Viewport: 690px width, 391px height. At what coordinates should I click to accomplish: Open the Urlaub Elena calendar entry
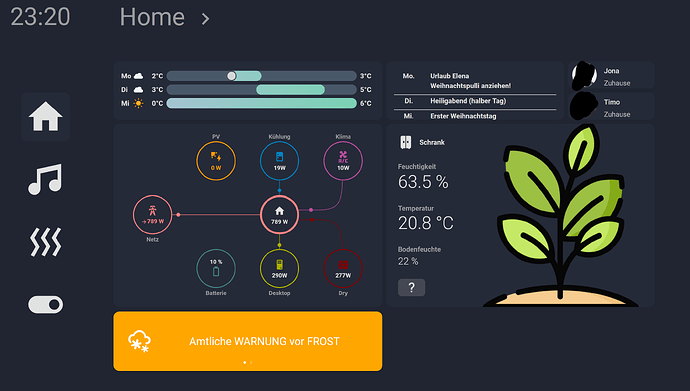449,76
